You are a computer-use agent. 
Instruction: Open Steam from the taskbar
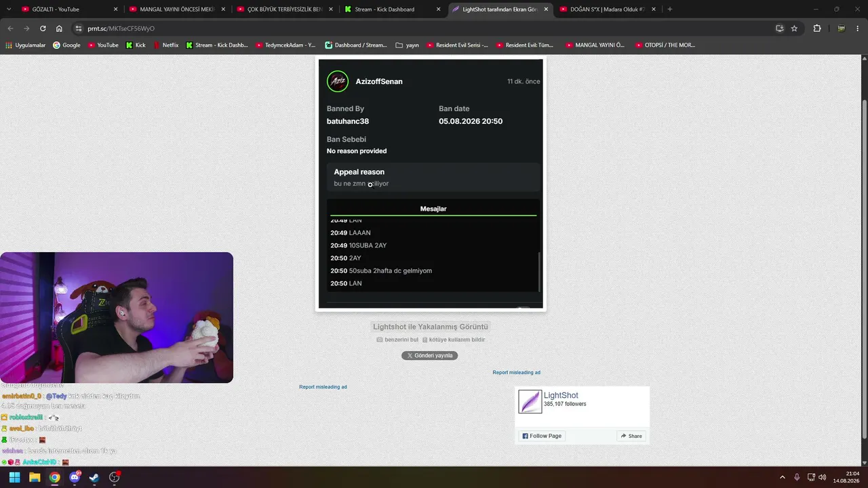point(94,477)
